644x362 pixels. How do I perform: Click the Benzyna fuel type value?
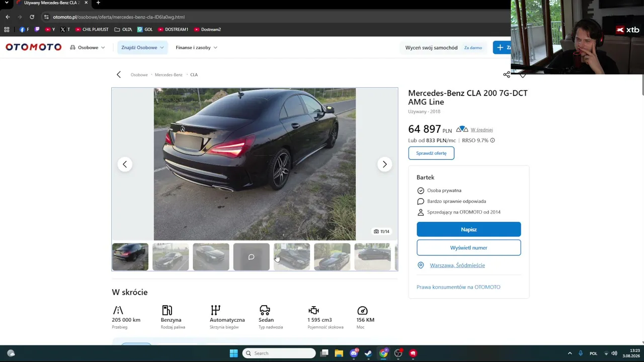click(x=171, y=320)
